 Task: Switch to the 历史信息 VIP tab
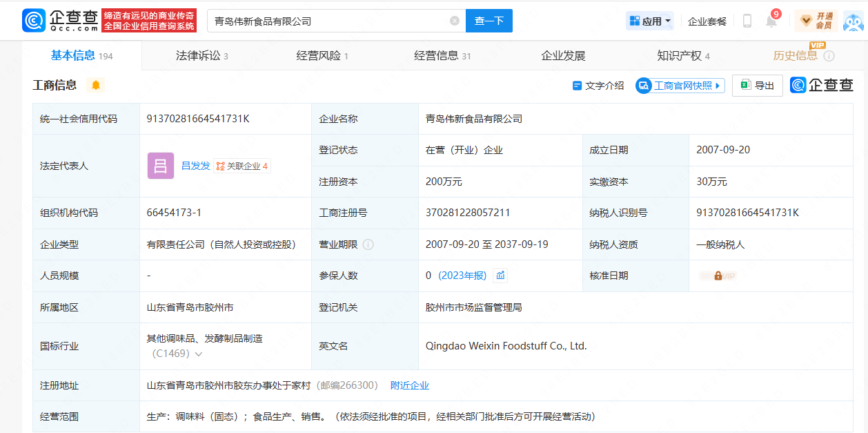point(796,55)
